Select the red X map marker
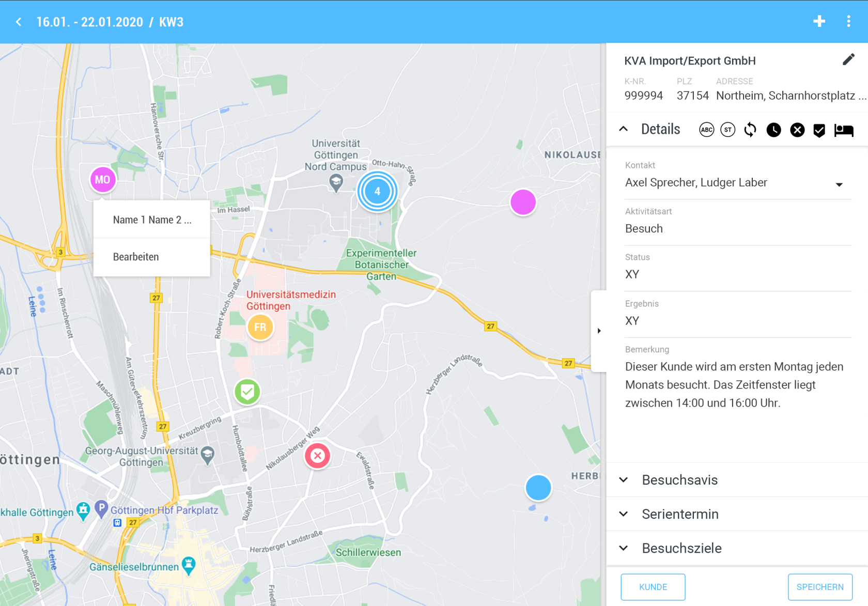This screenshot has height=606, width=868. click(x=317, y=456)
